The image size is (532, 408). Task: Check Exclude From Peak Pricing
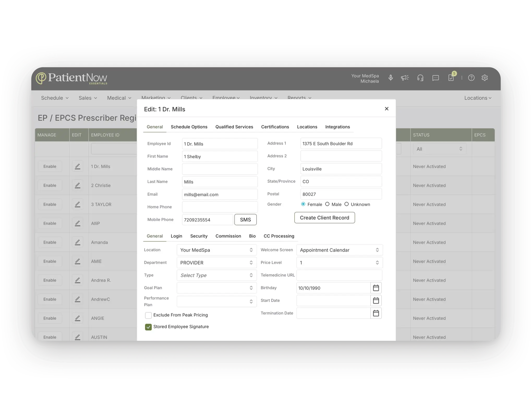coord(148,315)
